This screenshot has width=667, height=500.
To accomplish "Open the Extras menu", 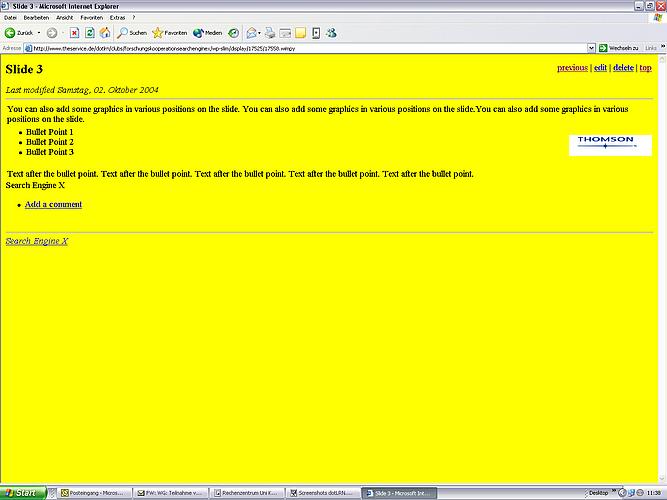I will (x=117, y=18).
